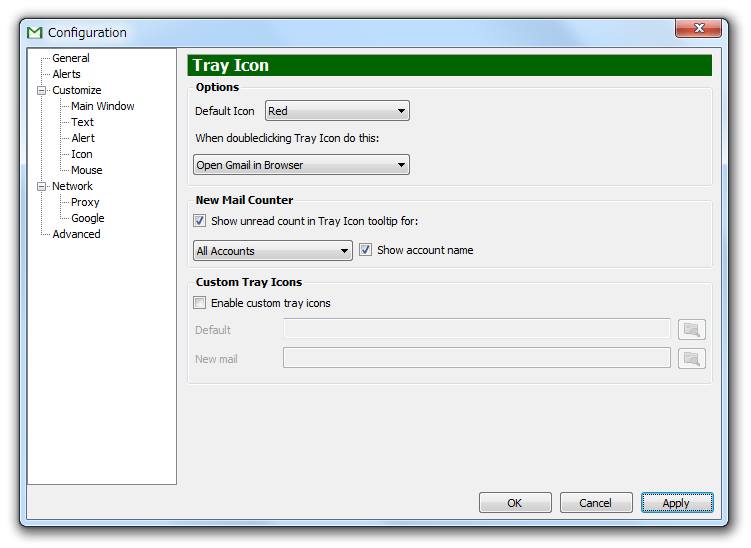Open the All Accounts dropdown
The image size is (751, 548).
pyautogui.click(x=273, y=251)
